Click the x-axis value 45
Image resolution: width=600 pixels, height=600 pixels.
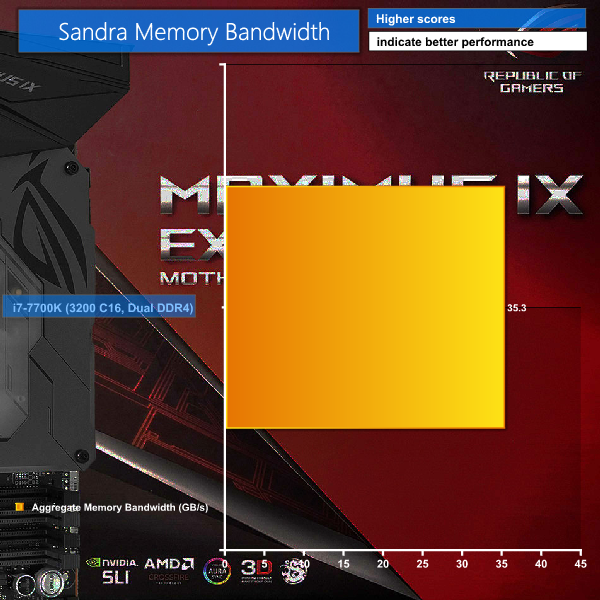coord(580,564)
